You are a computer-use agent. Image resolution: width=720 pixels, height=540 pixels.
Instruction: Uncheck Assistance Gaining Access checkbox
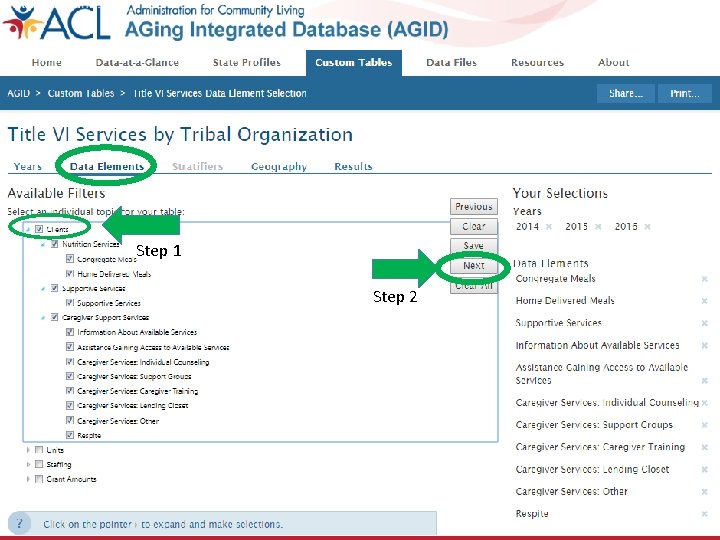[70, 347]
